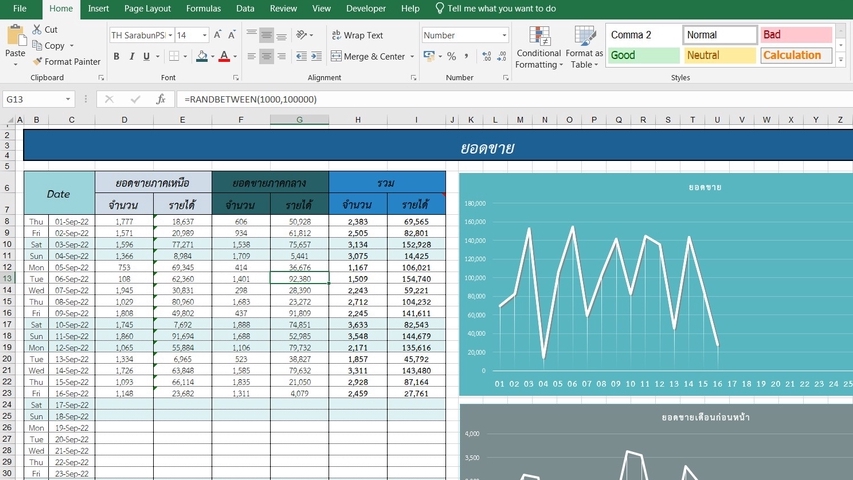Toggle Wrap Text
Viewport: 853px width, 480px height.
[x=357, y=35]
